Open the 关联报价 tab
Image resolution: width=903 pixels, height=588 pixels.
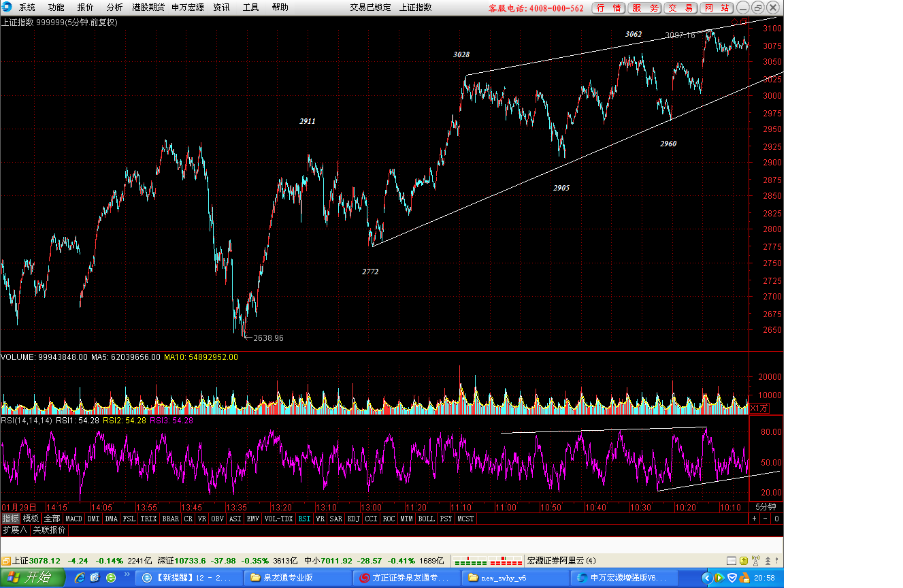click(50, 530)
